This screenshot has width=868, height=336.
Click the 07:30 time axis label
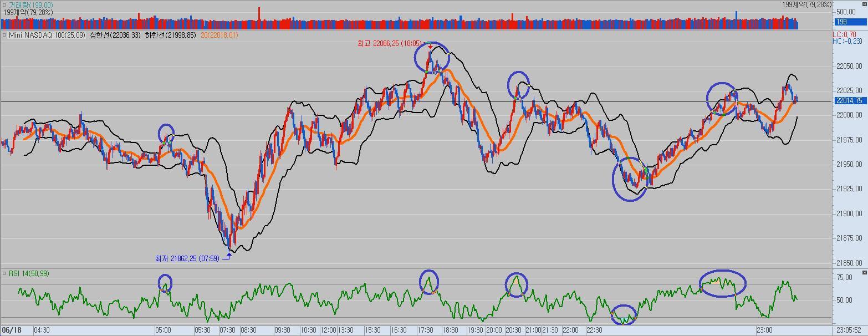[227, 330]
